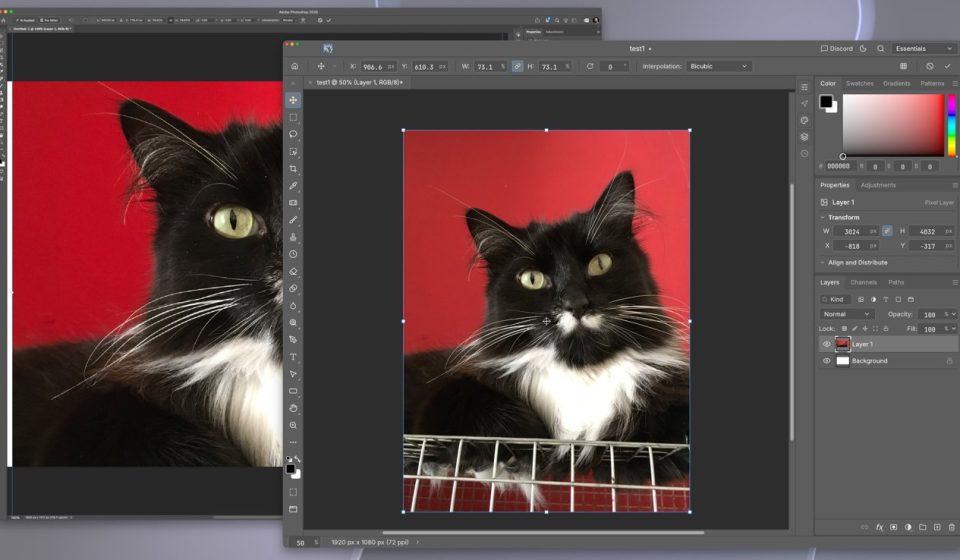Choose the Path Selection arrow tool
960x560 pixels.
(293, 374)
